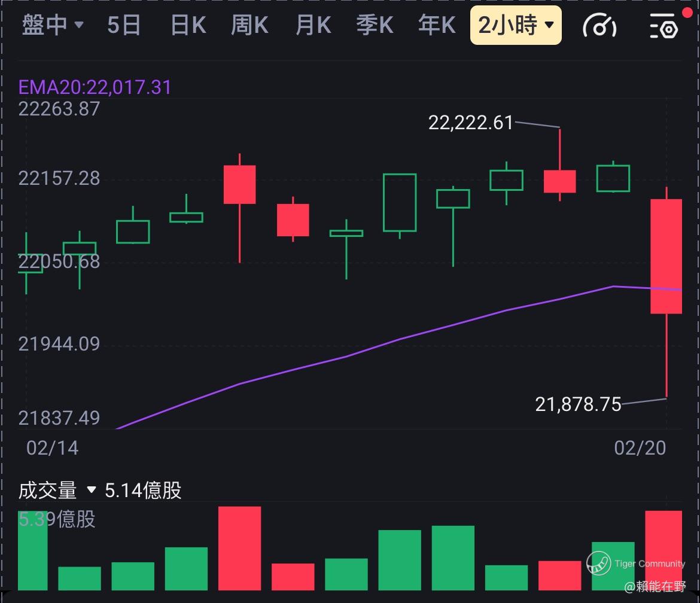Open the 2小時 interval dropdown
Image resolution: width=700 pixels, height=603 pixels.
coord(516,26)
